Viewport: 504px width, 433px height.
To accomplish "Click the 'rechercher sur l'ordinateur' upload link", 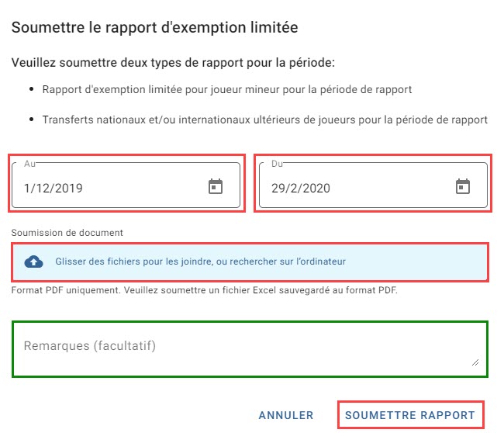I will point(288,262).
